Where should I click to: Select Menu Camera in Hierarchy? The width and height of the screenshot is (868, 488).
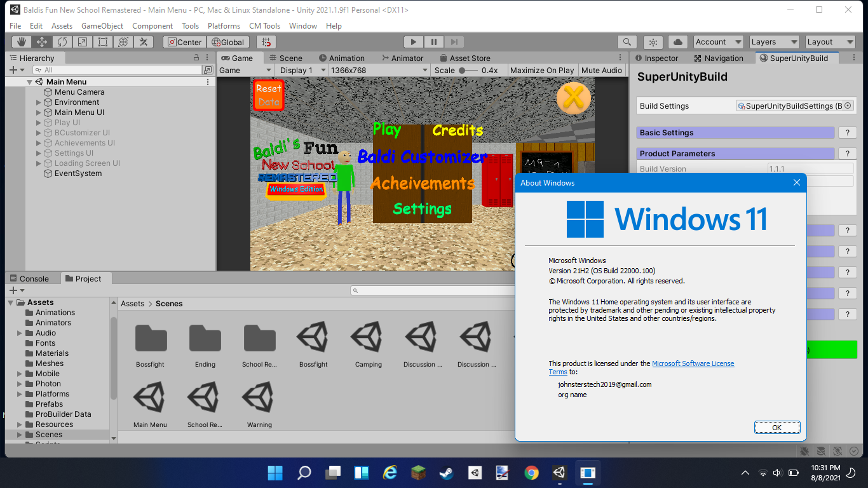[79, 92]
